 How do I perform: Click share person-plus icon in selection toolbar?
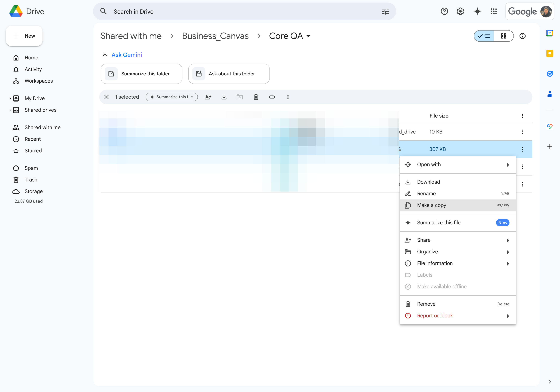click(208, 97)
